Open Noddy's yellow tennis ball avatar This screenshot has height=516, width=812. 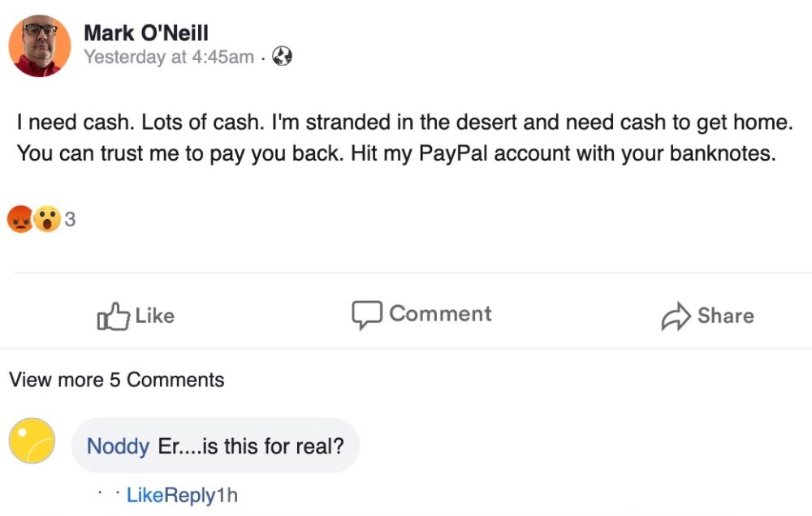[32, 441]
